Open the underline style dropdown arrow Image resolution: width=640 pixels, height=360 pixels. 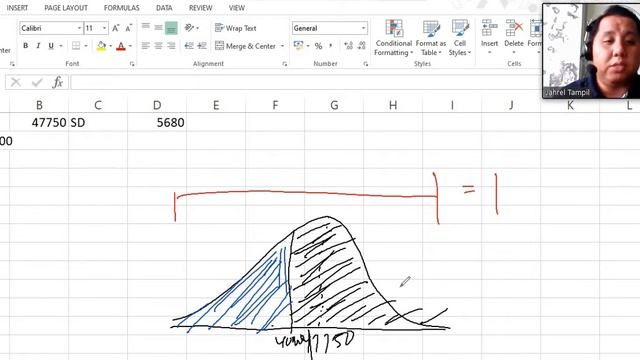tap(61, 46)
